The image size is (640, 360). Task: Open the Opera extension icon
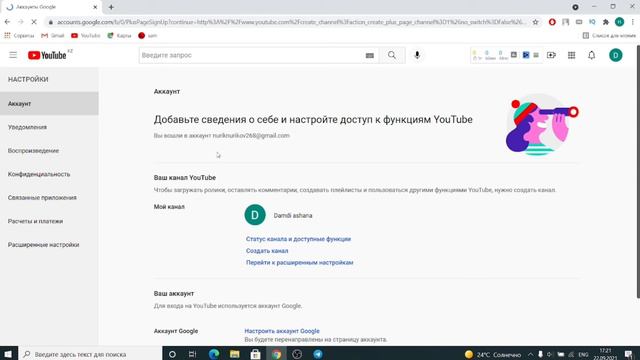point(552,22)
